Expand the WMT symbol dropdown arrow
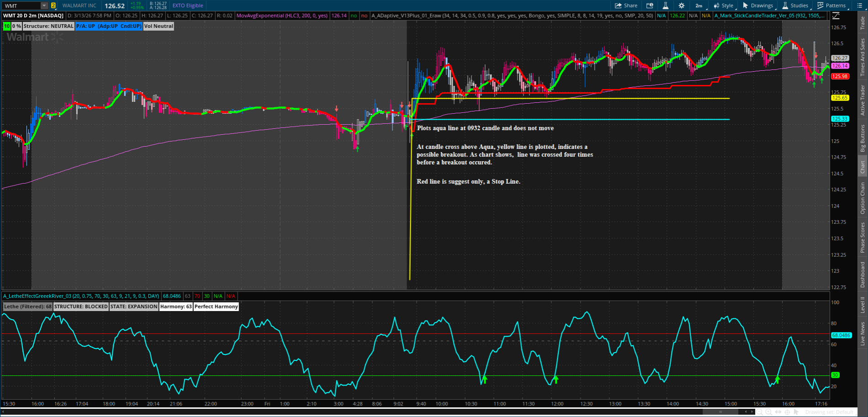 44,6
